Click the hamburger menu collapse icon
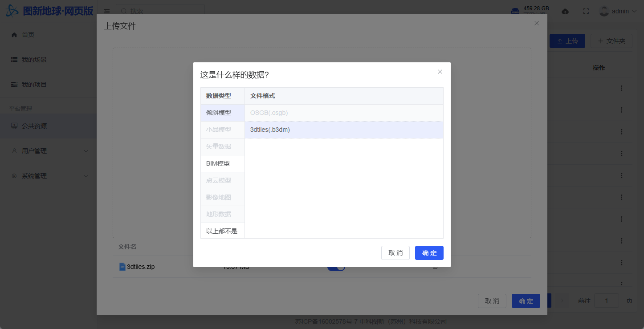Screen dimensions: 644x329 (107, 11)
